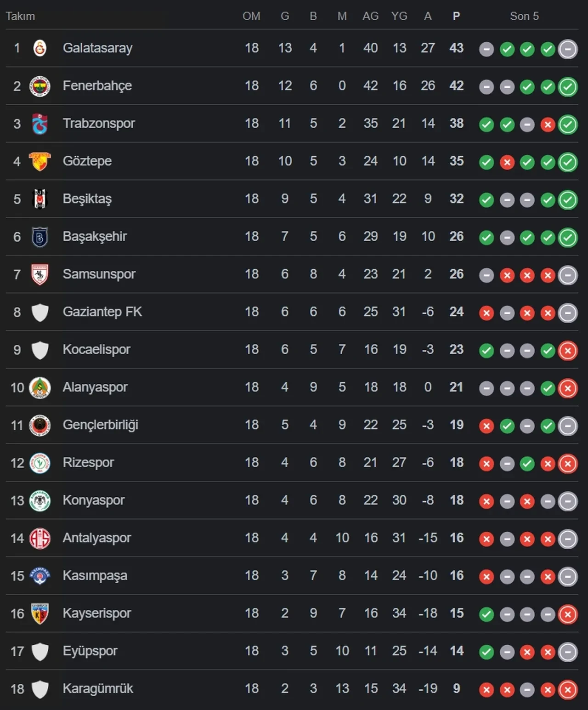Open the Alanyaspor team link
Screen dimensions: 588x710
tap(95, 387)
